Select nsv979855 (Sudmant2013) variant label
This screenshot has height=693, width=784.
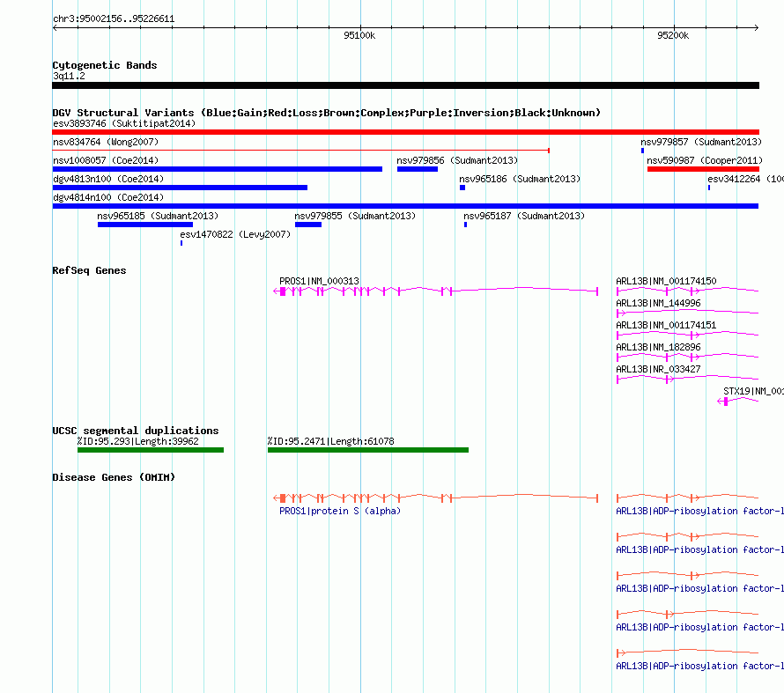coord(355,216)
